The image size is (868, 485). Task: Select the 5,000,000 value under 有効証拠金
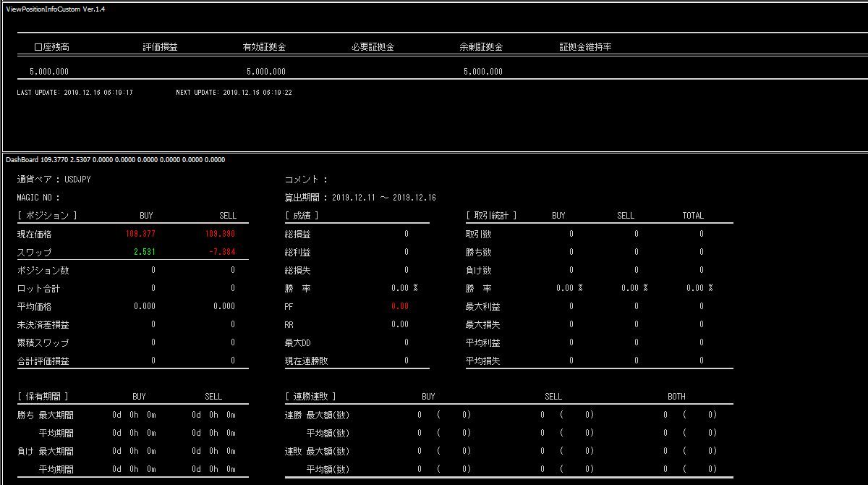click(265, 72)
